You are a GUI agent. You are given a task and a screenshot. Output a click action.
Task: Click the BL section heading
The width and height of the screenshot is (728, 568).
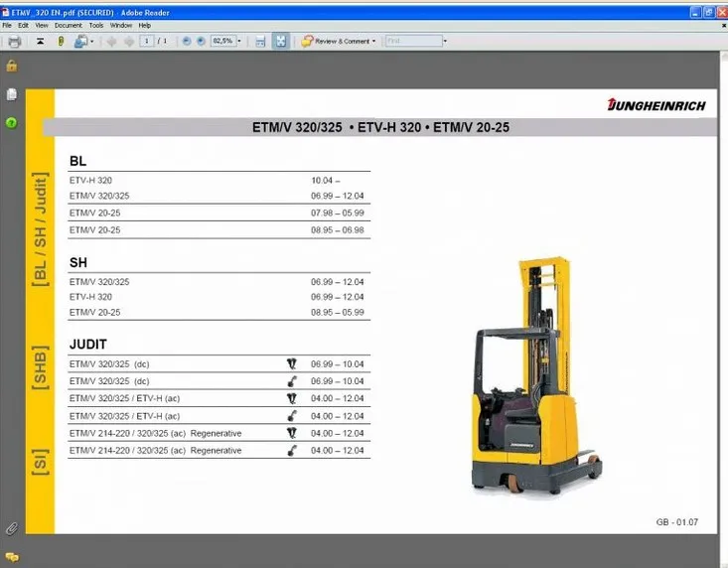(78, 161)
